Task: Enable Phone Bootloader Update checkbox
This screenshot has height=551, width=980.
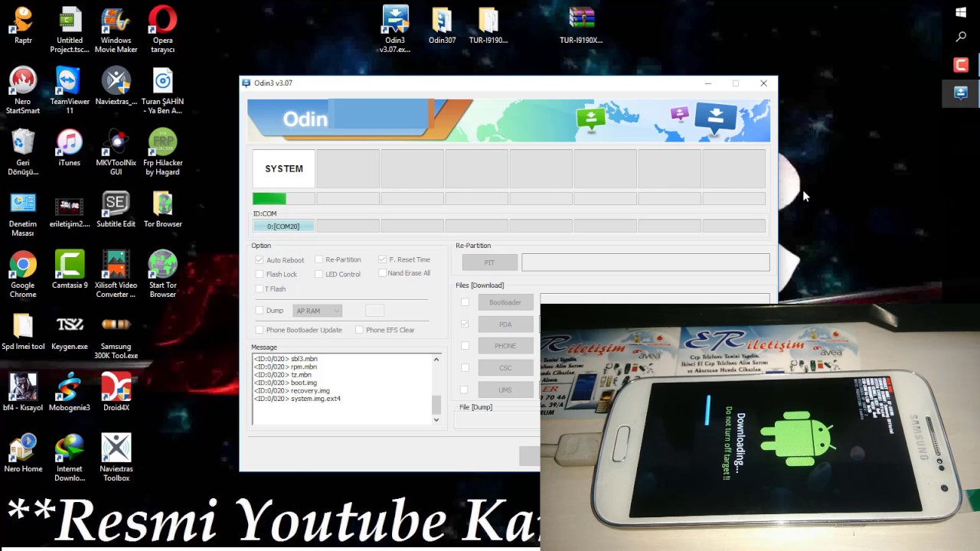Action: 260,330
